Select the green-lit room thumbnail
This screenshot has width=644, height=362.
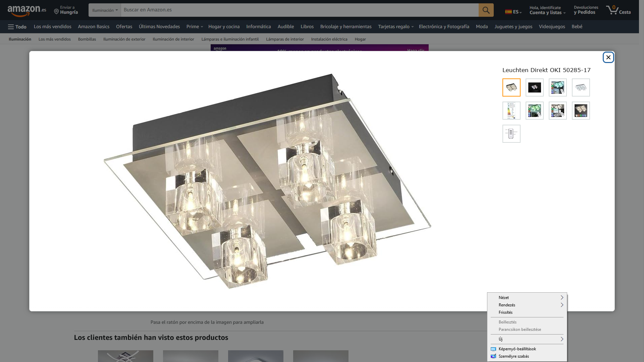pyautogui.click(x=535, y=111)
